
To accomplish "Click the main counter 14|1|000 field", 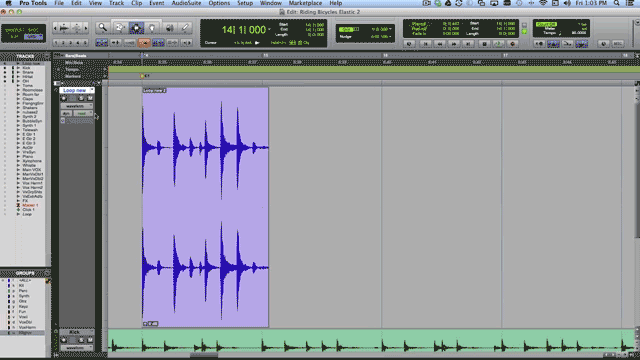I will 244,30.
